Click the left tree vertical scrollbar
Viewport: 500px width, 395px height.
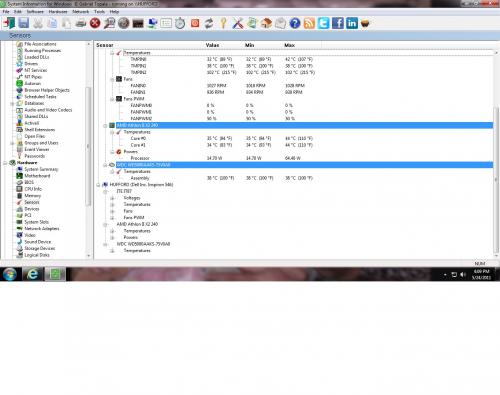click(x=88, y=147)
